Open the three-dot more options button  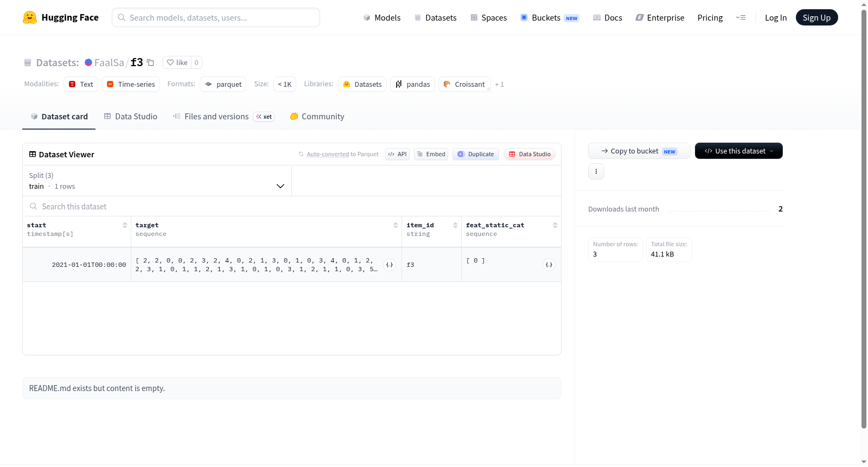596,171
